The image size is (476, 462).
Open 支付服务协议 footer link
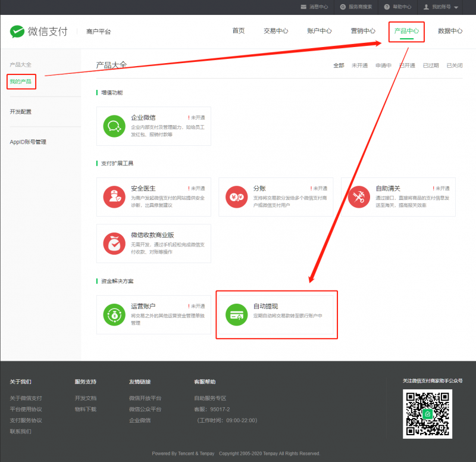(26, 420)
